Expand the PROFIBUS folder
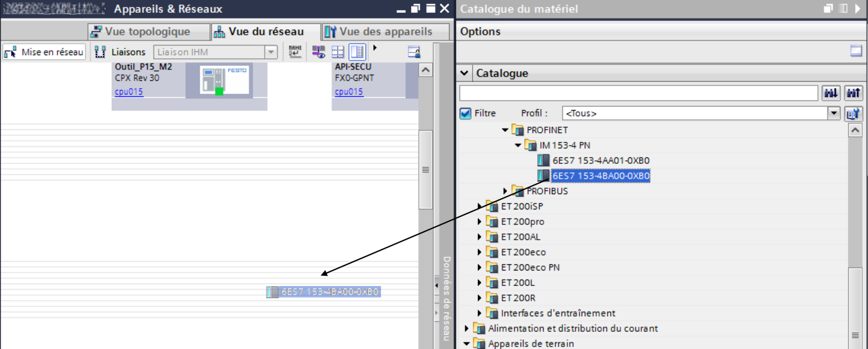Viewport: 868px width, 349px height. click(x=505, y=191)
